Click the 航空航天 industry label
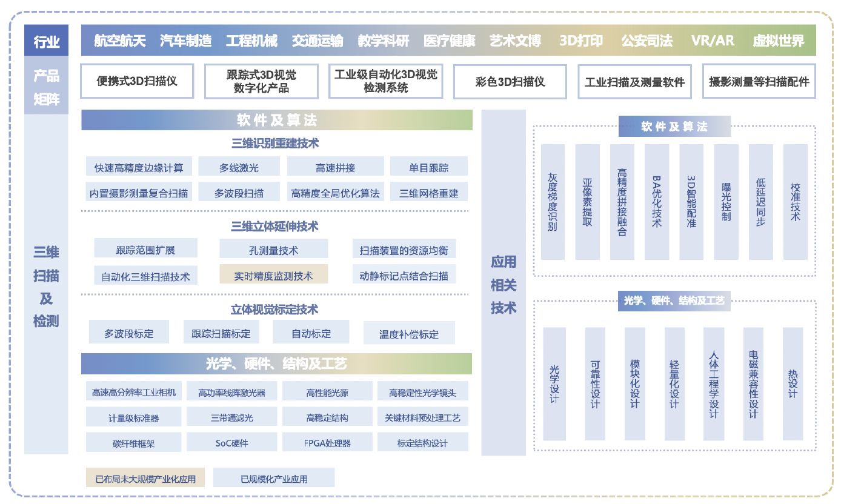841x504 pixels. pos(120,41)
